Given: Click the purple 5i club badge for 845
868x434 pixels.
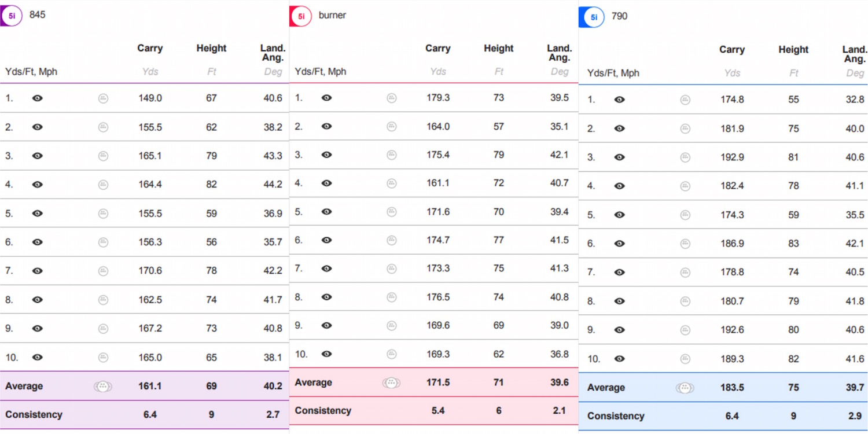Looking at the screenshot, I should (11, 16).
